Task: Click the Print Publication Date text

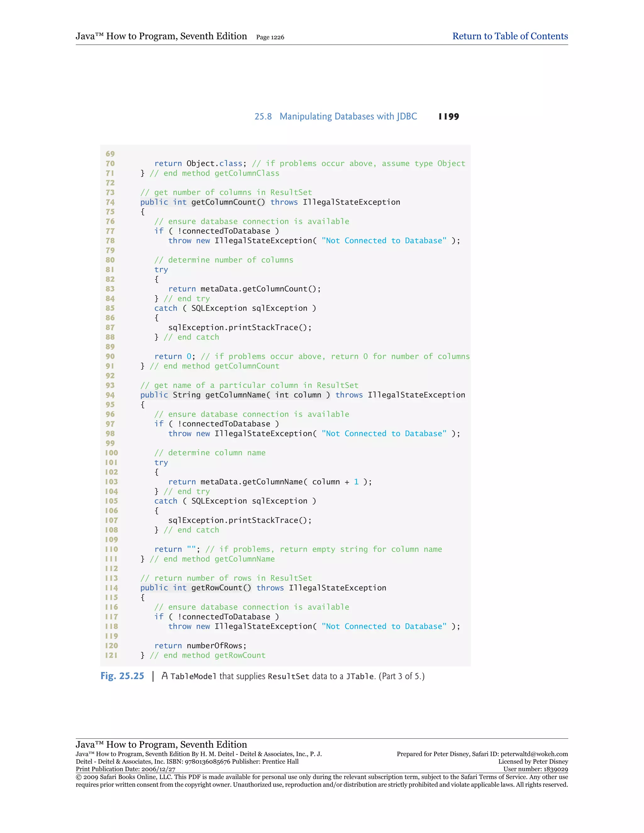Action: point(125,769)
